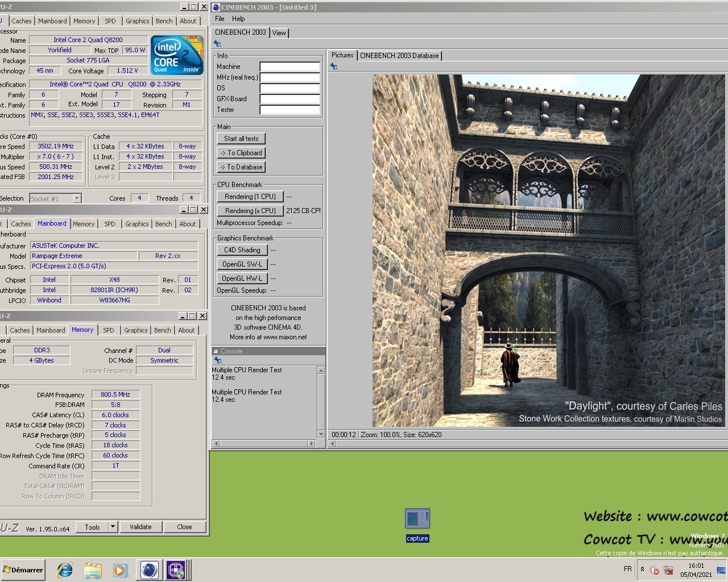Click the MHz (real freq.) input field
This screenshot has width=728, height=582.
(x=289, y=77)
